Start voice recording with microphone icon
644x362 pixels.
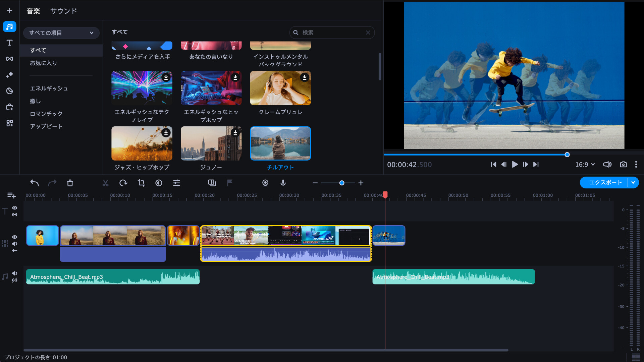[283, 183]
